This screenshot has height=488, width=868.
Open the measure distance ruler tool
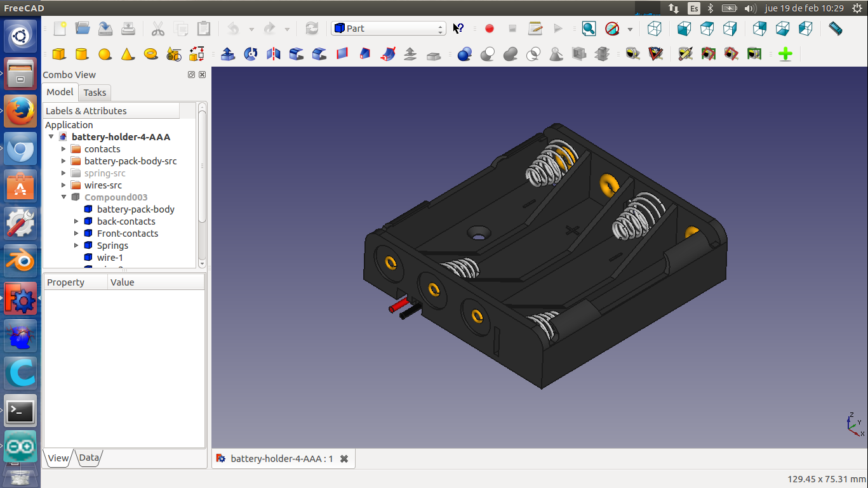[x=836, y=29]
